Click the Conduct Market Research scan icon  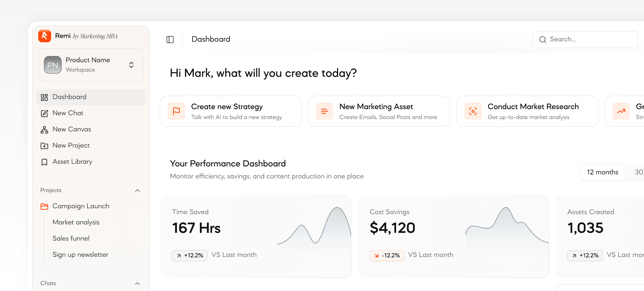coord(473,111)
